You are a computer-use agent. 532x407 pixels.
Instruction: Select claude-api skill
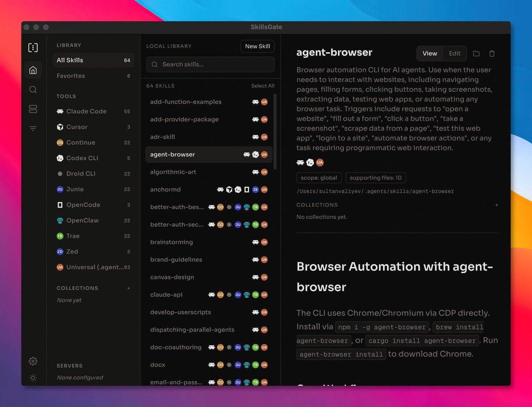pyautogui.click(x=209, y=295)
